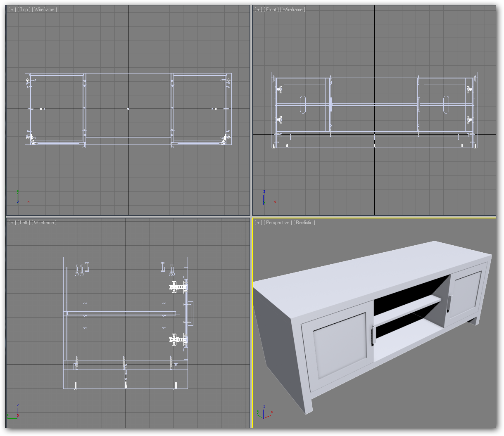This screenshot has width=504, height=436.
Task: Click the Z axis of the Perspective viewport gizmo
Action: click(264, 406)
